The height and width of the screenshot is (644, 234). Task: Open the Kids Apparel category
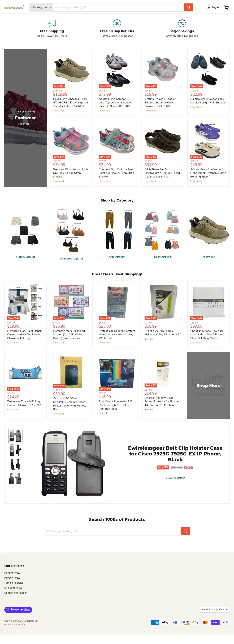coord(117,257)
